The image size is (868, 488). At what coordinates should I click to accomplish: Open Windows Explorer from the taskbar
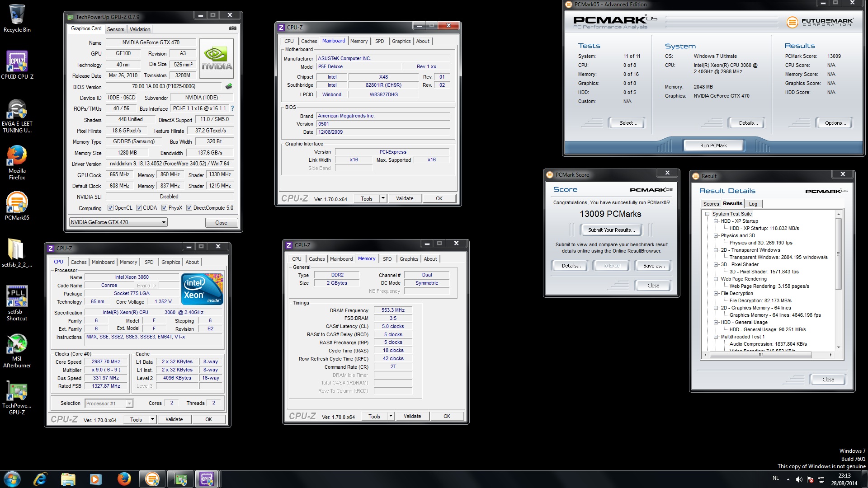click(x=68, y=479)
